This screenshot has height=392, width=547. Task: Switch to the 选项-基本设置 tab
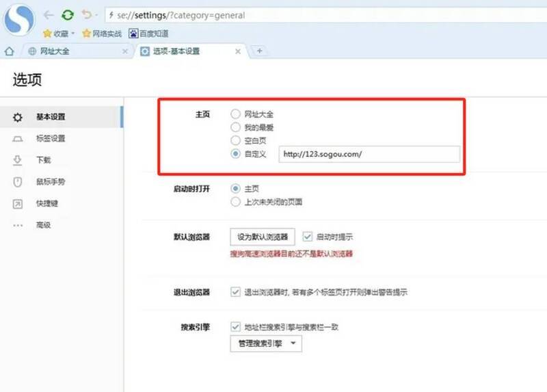point(191,51)
